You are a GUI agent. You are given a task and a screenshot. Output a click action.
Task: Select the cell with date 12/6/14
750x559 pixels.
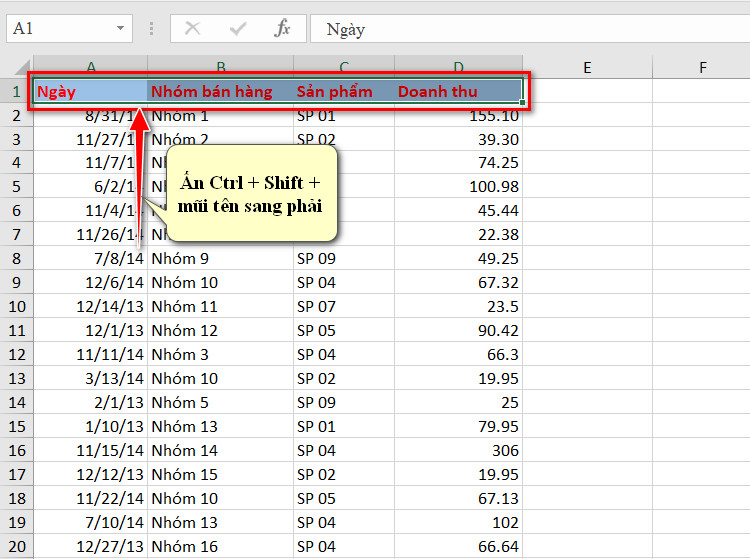pyautogui.click(x=90, y=282)
